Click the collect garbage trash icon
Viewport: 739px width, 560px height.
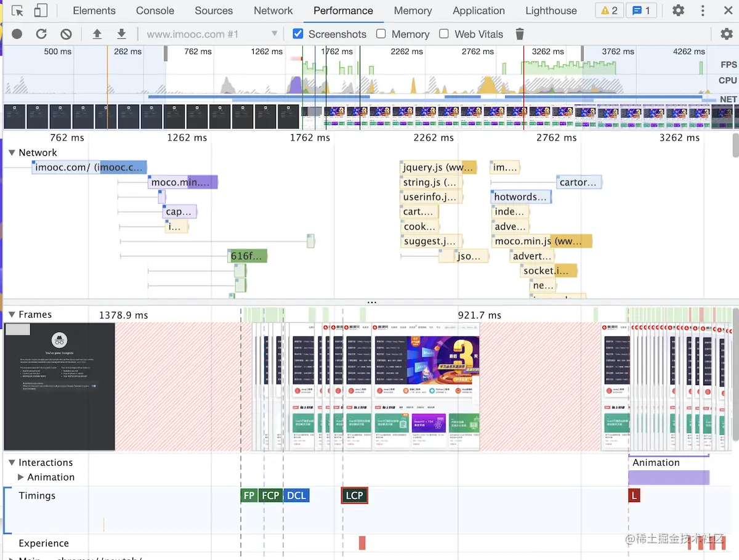tap(520, 34)
